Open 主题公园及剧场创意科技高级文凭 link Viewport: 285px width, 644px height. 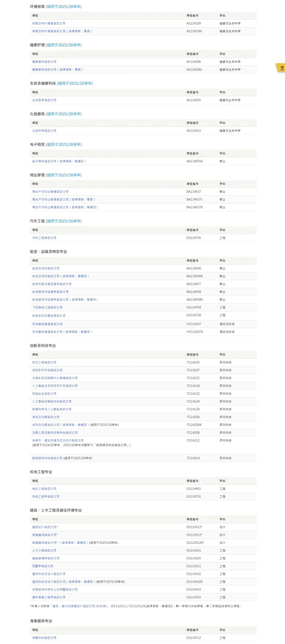(55, 433)
